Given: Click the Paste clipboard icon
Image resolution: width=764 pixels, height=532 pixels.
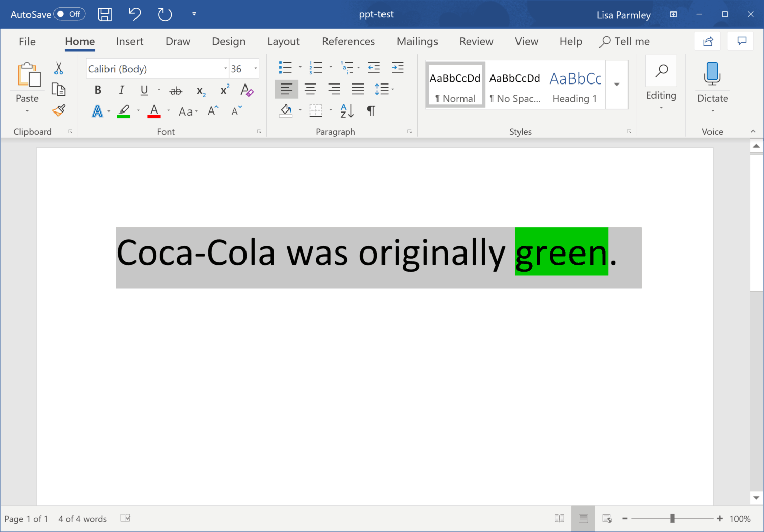Looking at the screenshot, I should click(x=29, y=75).
